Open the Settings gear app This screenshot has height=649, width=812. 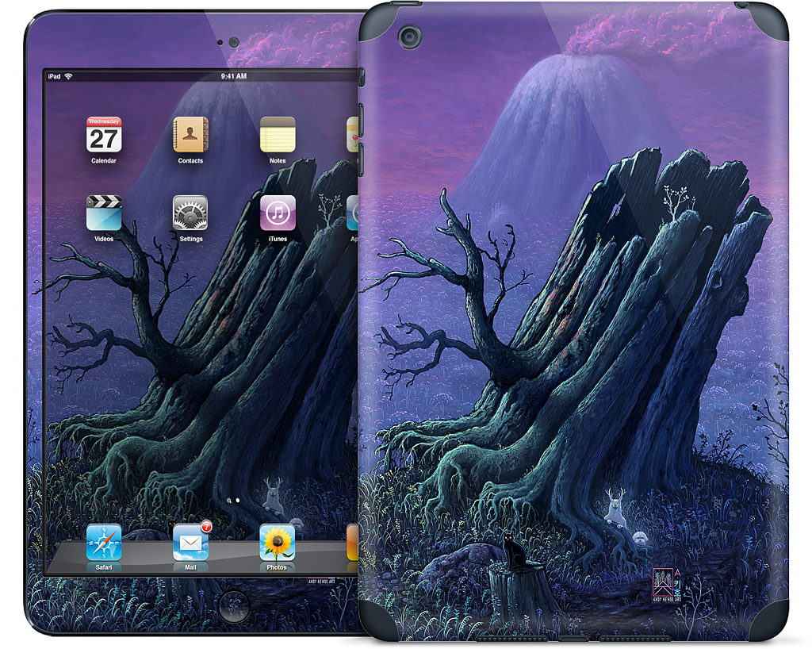(190, 213)
